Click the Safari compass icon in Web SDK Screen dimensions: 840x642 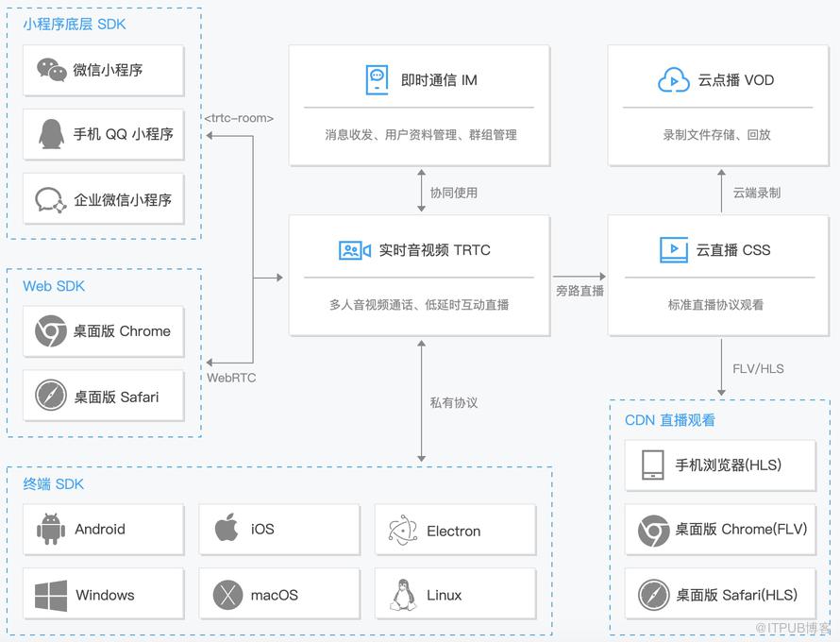pyautogui.click(x=51, y=395)
